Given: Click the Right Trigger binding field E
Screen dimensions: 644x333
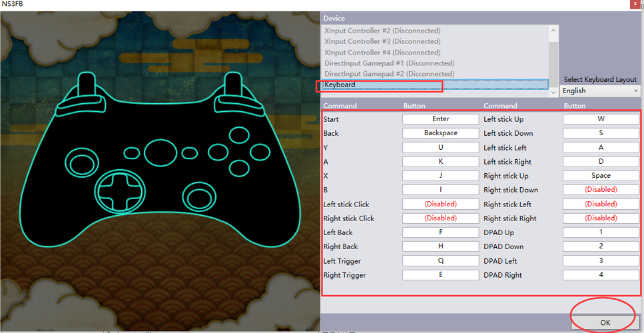Looking at the screenshot, I should (x=441, y=275).
